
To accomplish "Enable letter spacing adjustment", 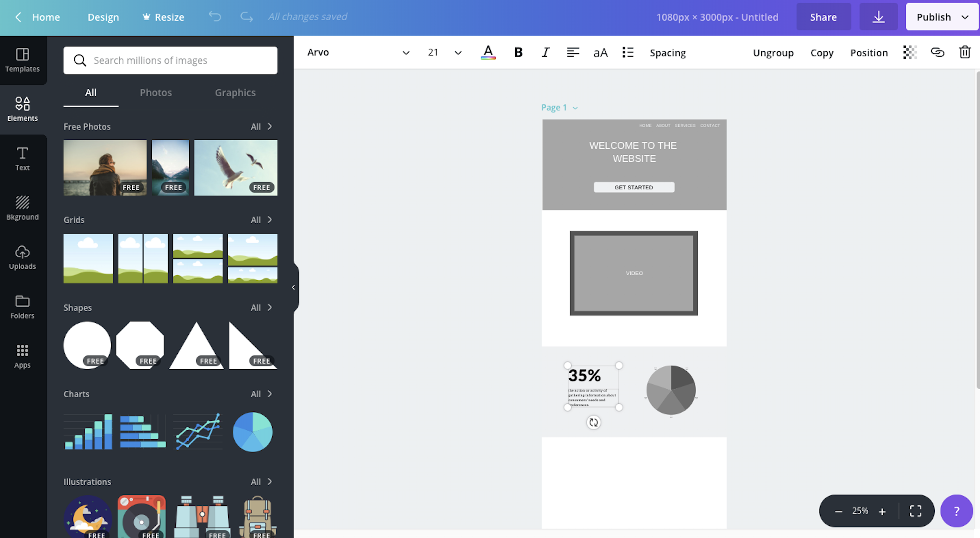I will (668, 52).
